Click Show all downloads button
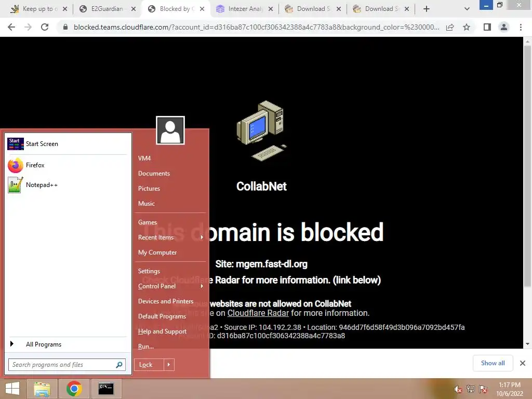The height and width of the screenshot is (399, 532). tap(493, 363)
